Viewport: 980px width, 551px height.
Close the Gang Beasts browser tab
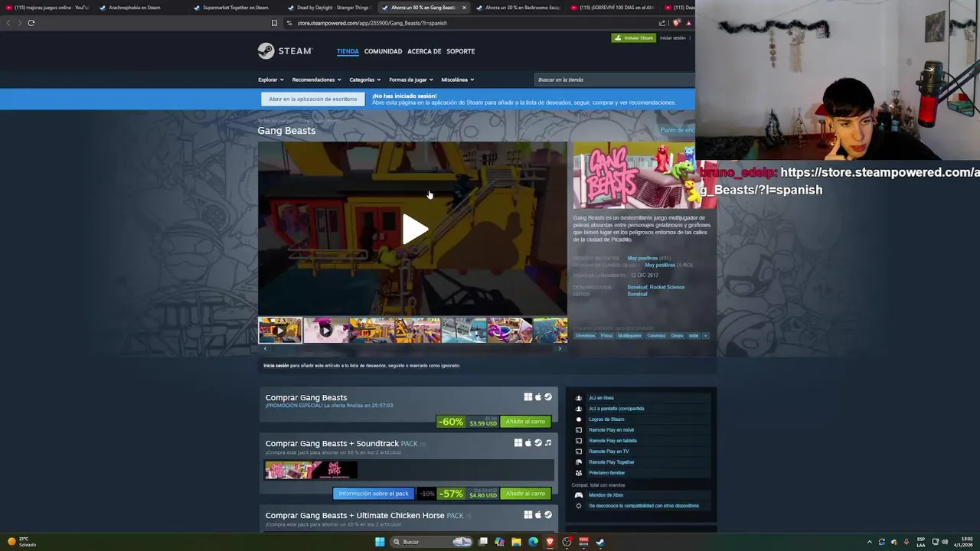tap(464, 8)
